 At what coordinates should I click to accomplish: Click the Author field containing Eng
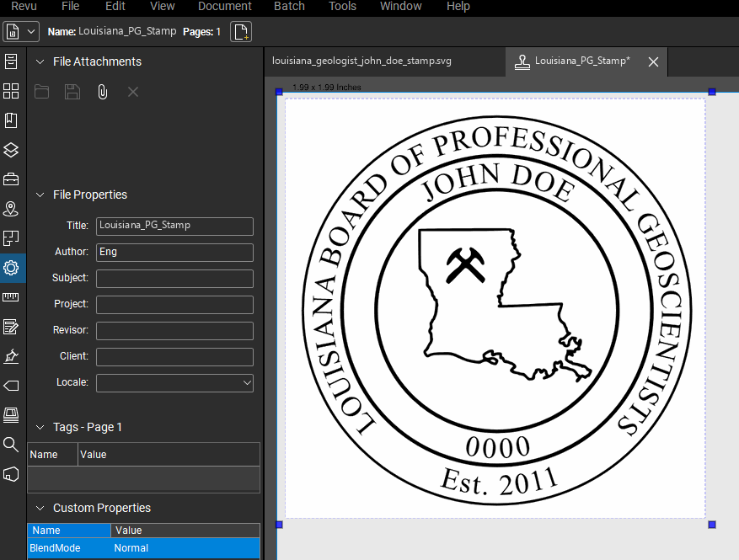tap(175, 253)
